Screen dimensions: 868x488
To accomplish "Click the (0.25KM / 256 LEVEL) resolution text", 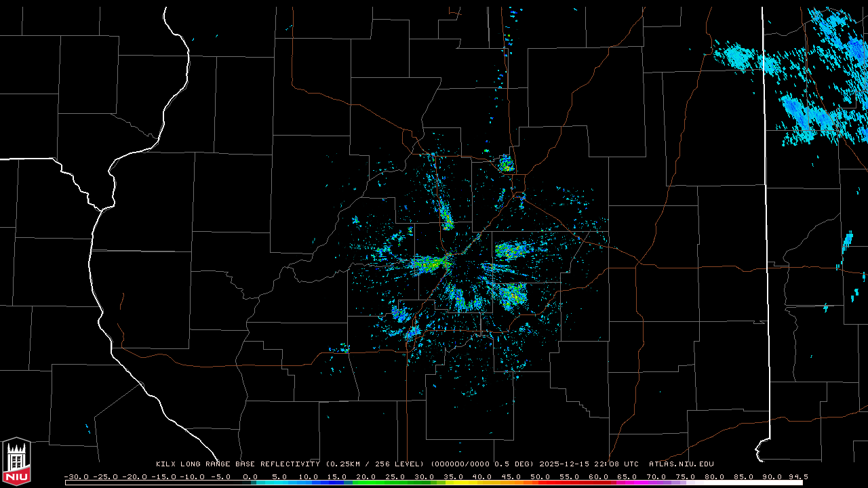I will tap(375, 464).
